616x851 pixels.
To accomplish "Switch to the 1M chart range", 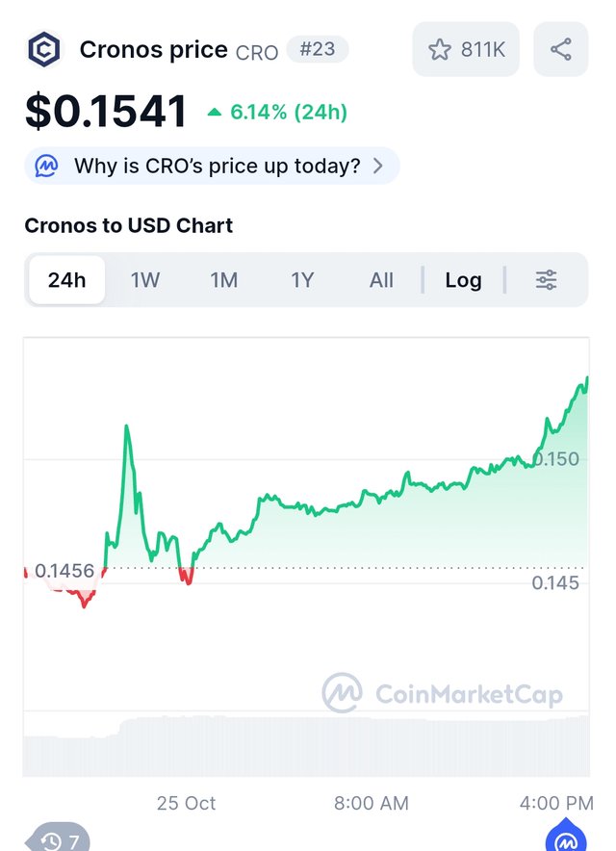I will tap(224, 280).
